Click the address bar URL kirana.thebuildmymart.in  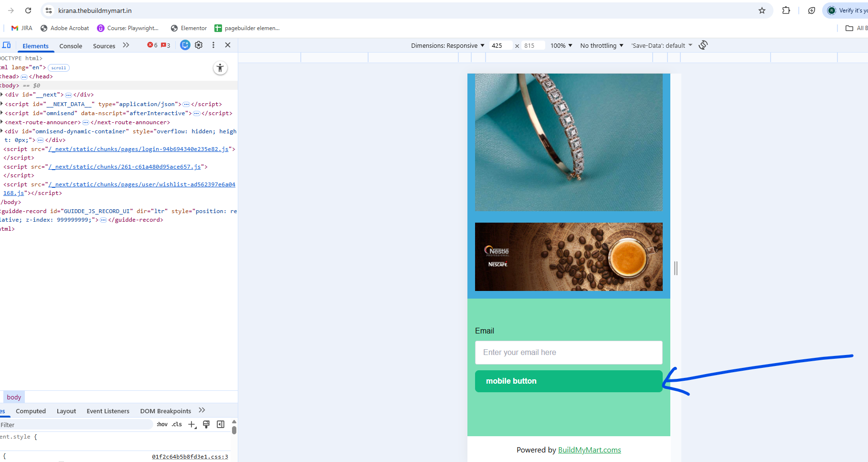[x=95, y=11]
